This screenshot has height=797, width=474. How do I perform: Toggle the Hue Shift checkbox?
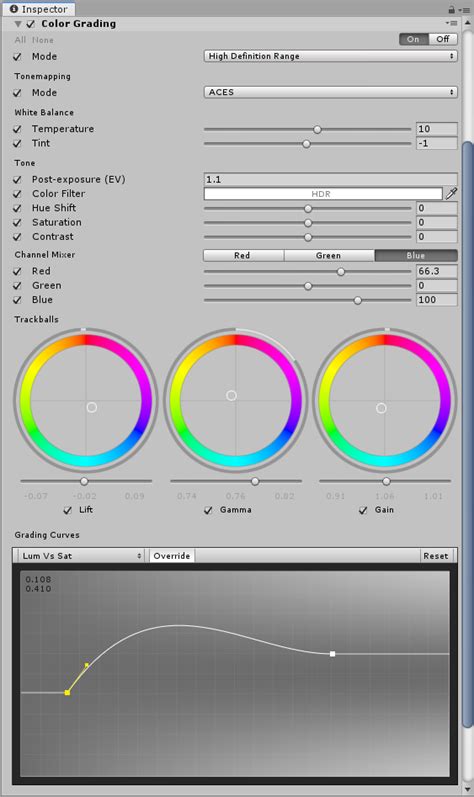click(18, 208)
